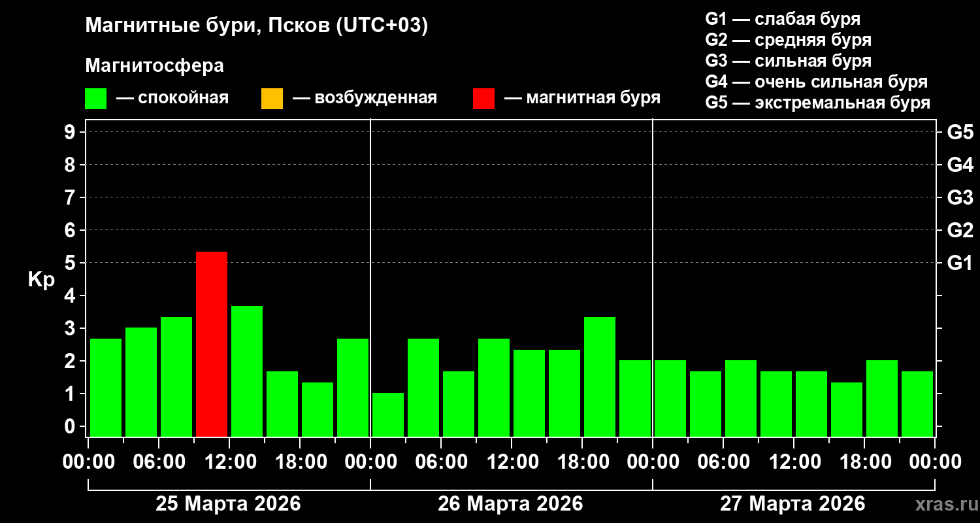Click the 'G2 — средняя буря' description
980x523 pixels.
(788, 40)
